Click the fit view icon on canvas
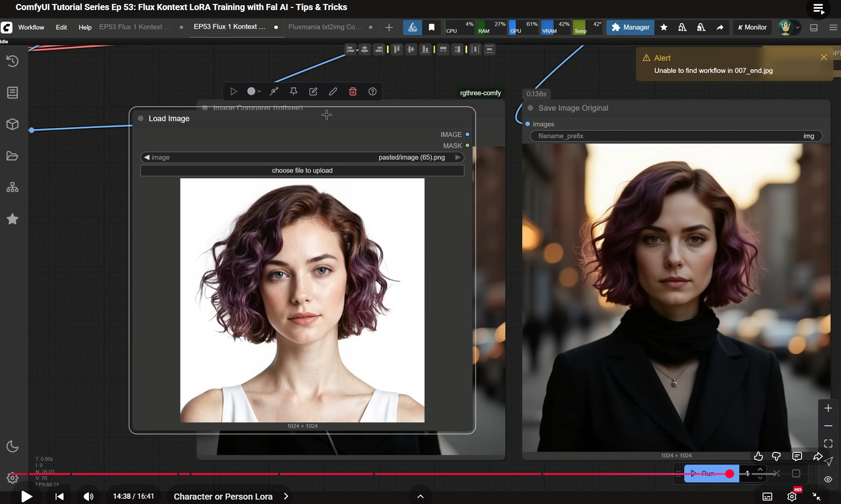The width and height of the screenshot is (841, 504). coord(828,444)
